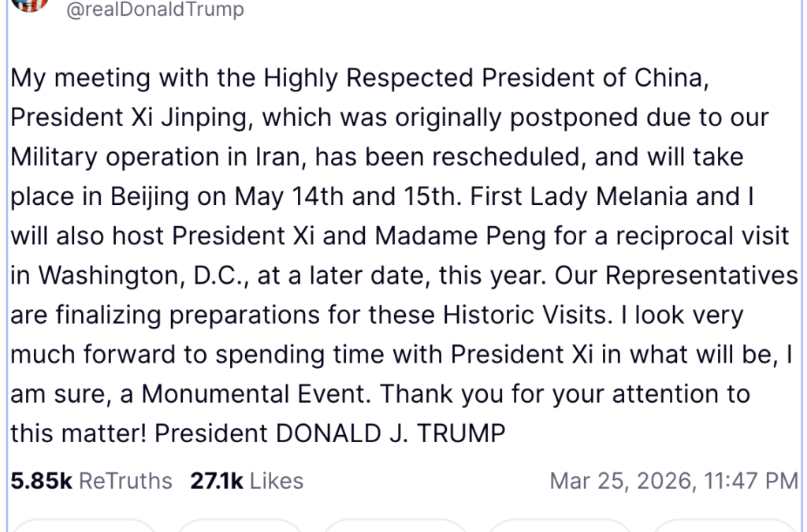View the 27.1k Likes list
The width and height of the screenshot is (807, 532).
coord(247,481)
